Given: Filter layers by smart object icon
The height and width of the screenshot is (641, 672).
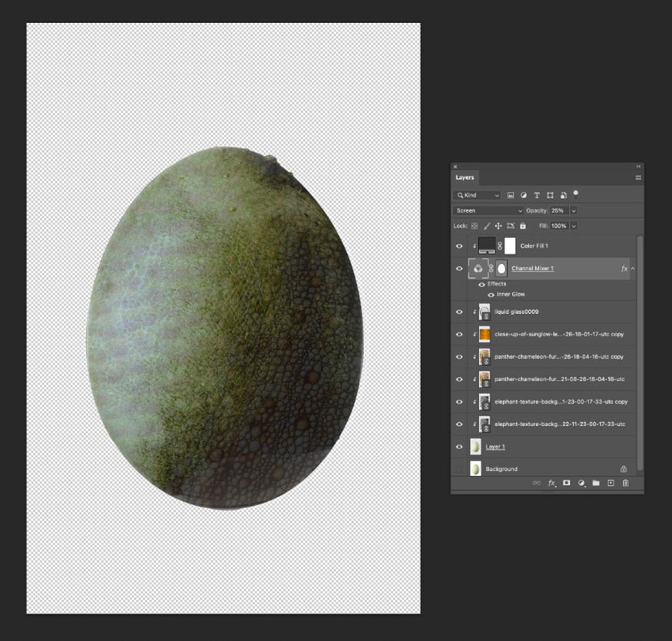Looking at the screenshot, I should tap(564, 196).
